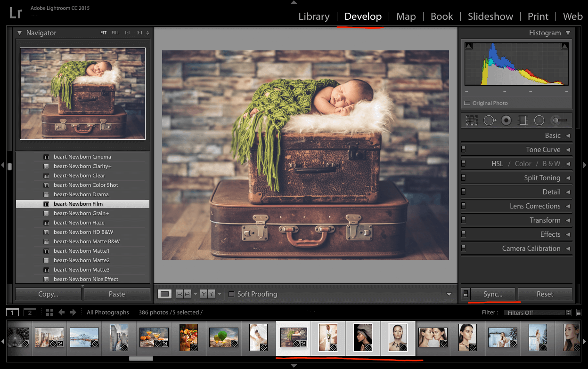Enable Soft Proofing
The width and height of the screenshot is (588, 369).
(x=231, y=294)
